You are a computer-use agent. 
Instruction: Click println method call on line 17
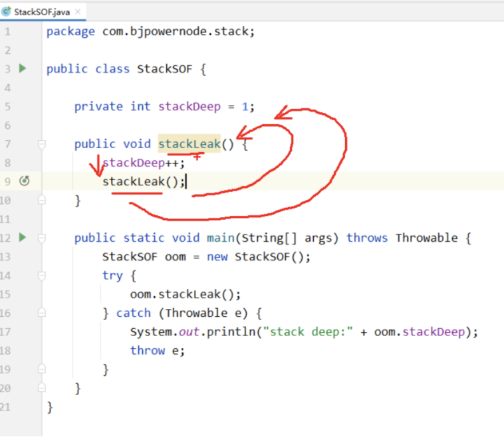point(231,331)
